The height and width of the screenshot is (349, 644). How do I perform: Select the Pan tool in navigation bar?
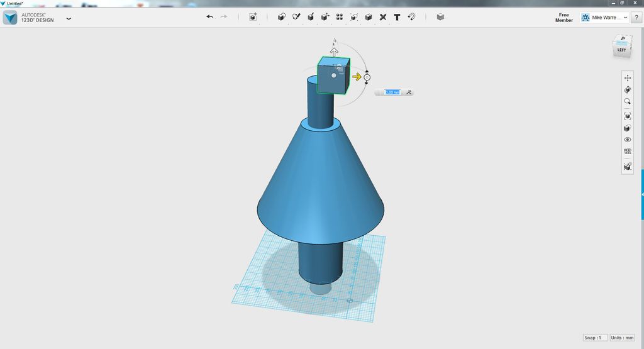pyautogui.click(x=627, y=77)
